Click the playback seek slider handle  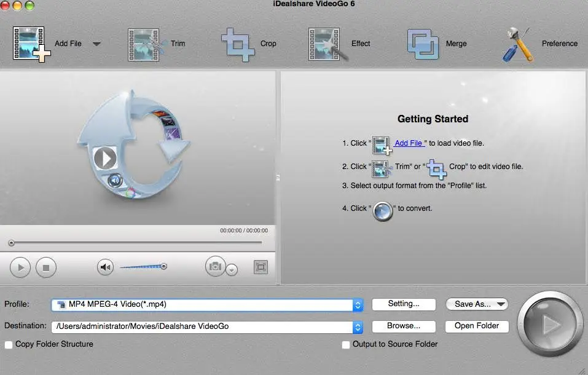(x=11, y=243)
